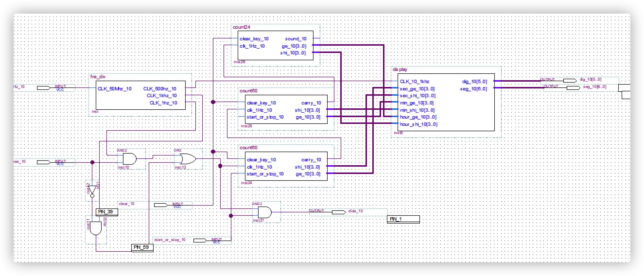
Task: Select the dida_10 output pin symbol
Action: [x=339, y=212]
